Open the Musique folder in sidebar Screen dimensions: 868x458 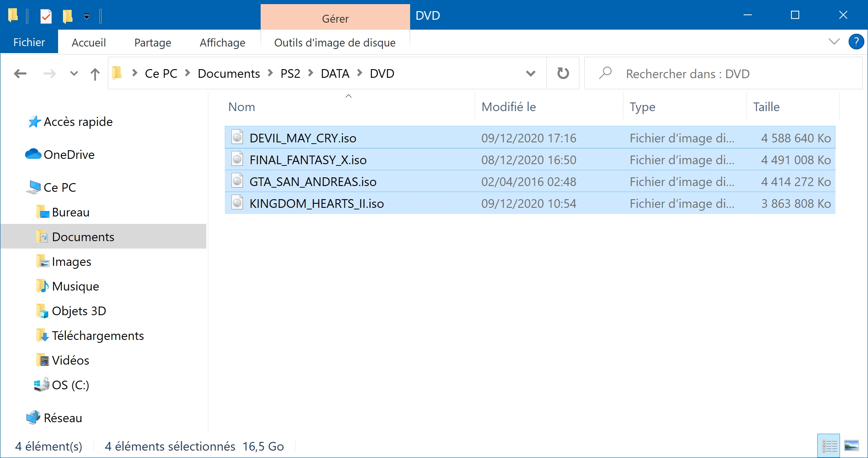coord(75,286)
